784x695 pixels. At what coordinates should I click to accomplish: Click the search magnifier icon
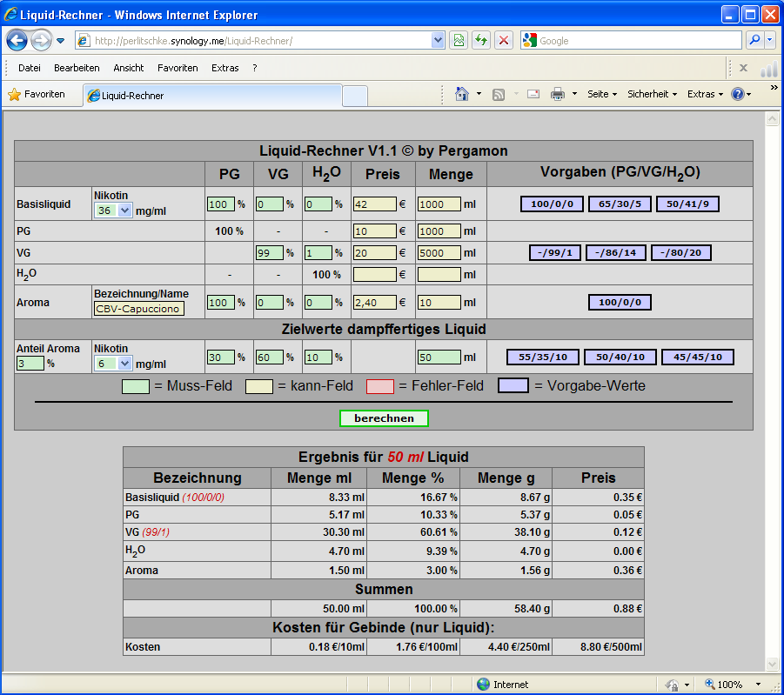754,41
